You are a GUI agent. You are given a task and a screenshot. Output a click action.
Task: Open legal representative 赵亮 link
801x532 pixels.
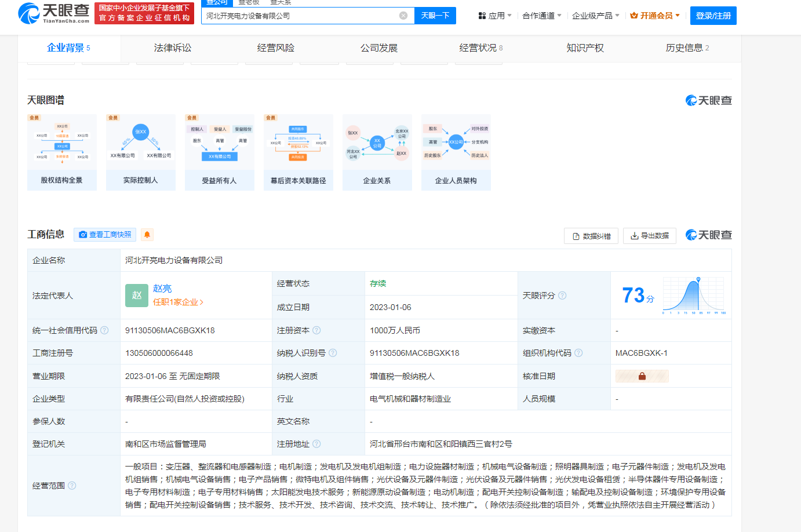(x=162, y=289)
